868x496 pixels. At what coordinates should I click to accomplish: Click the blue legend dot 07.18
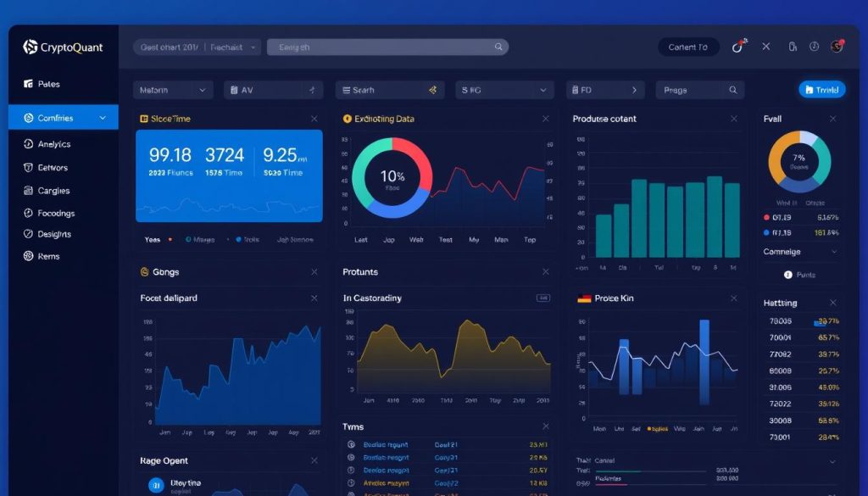click(766, 232)
